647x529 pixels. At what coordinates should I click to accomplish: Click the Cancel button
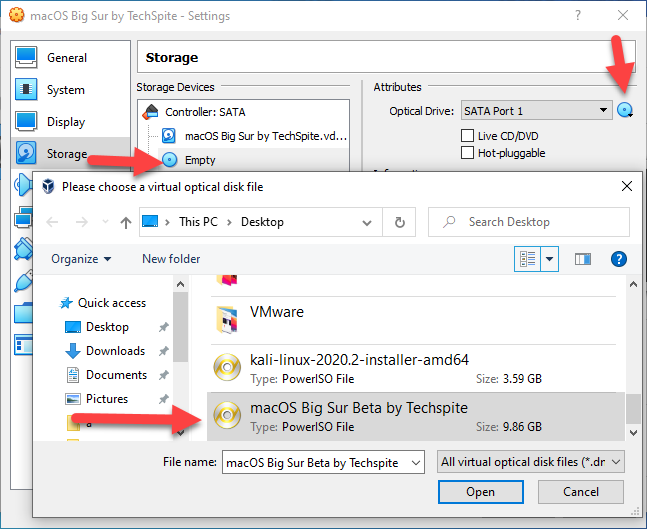tap(581, 492)
